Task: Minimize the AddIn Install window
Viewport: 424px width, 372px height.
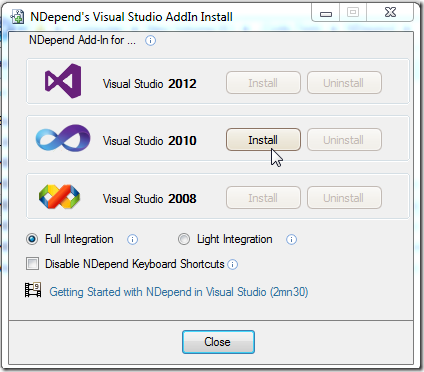Action: tap(326, 13)
